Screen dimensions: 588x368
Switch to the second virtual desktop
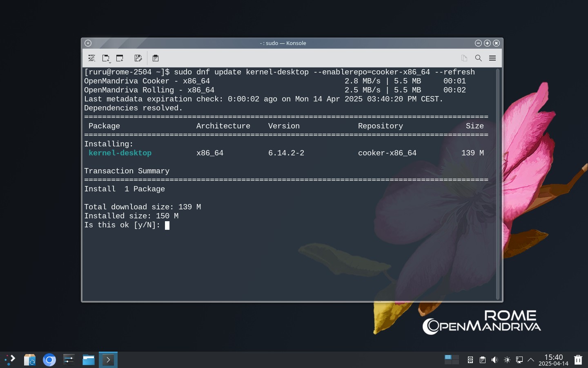point(455,357)
